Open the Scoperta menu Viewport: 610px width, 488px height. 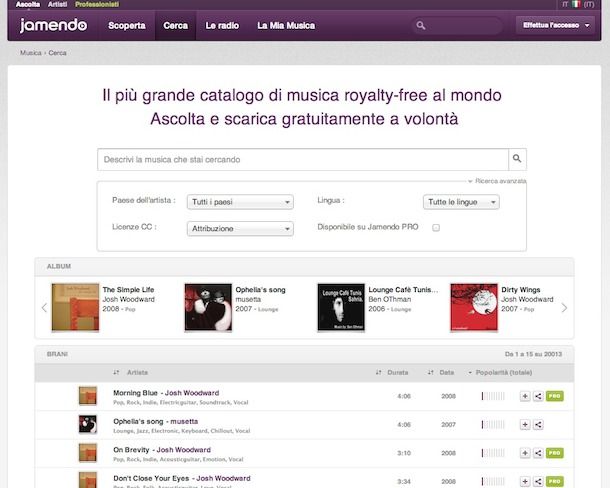tap(127, 26)
